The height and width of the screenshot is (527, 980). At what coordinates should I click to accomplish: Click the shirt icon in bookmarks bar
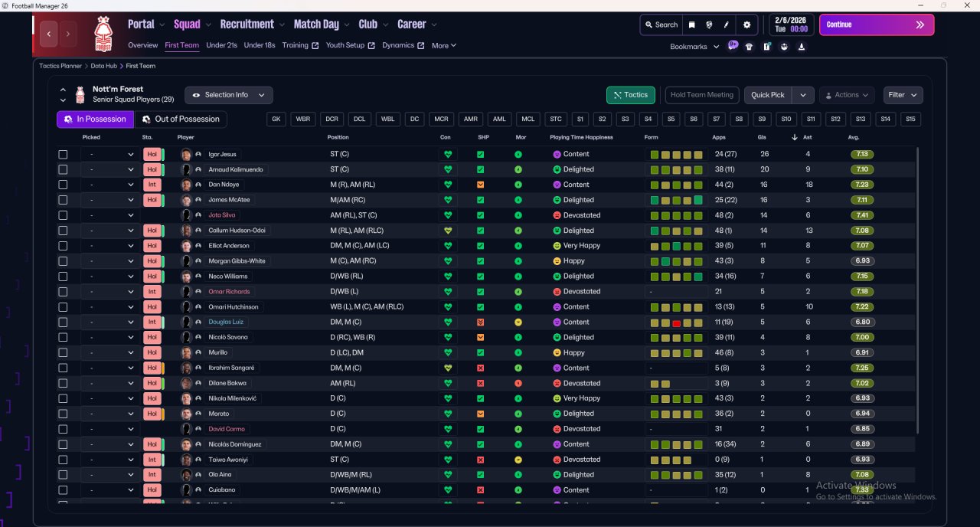point(749,47)
